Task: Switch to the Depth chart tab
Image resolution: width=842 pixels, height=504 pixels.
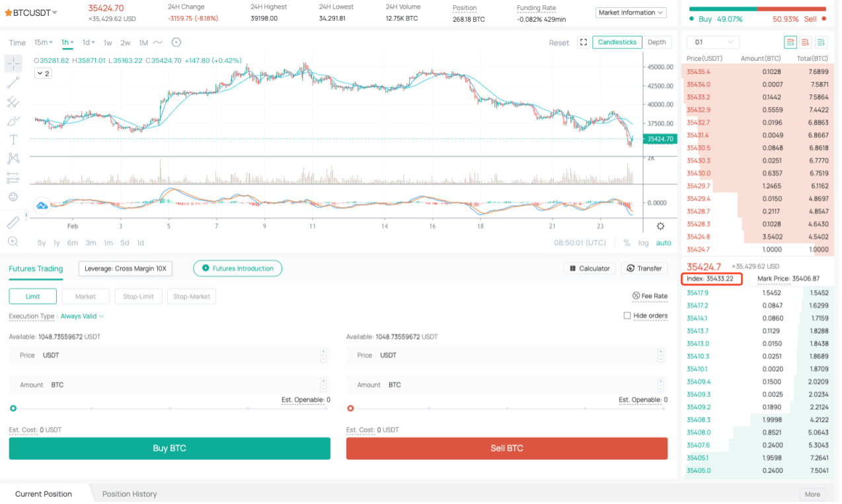Action: pyautogui.click(x=657, y=42)
